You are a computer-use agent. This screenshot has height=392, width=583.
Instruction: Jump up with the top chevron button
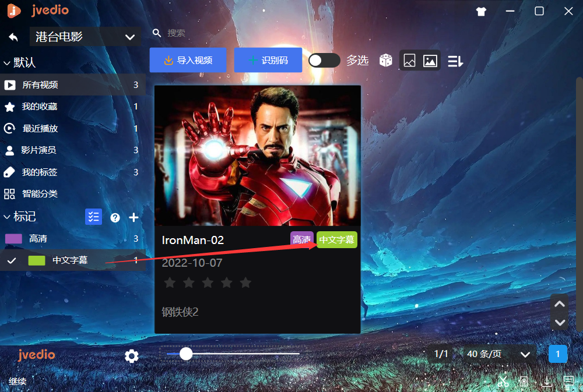[x=560, y=304]
